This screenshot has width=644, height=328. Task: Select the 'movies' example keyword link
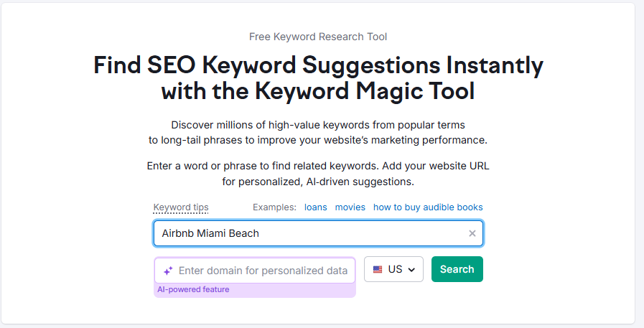[x=350, y=207]
